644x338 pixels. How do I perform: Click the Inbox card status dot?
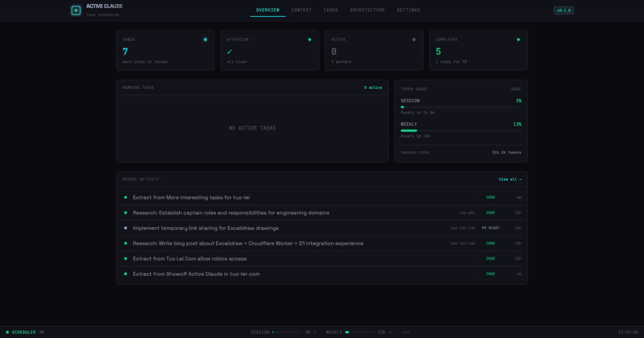(x=205, y=40)
